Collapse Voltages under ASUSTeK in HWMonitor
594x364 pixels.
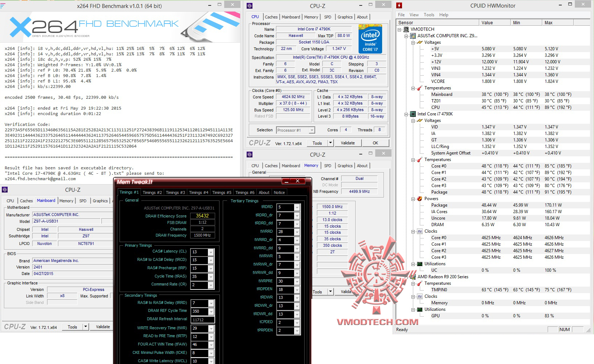coord(413,42)
